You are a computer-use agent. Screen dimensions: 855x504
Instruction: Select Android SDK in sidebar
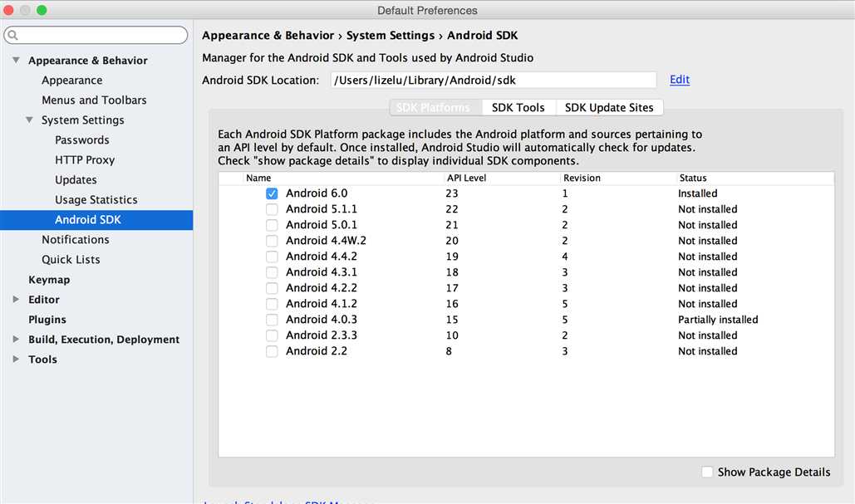96,219
